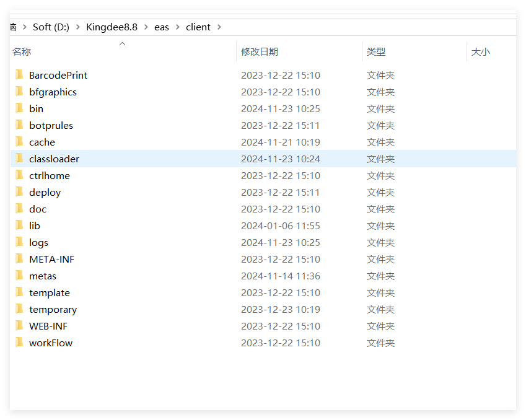
Task: Select the logs folder name
Action: (x=38, y=243)
